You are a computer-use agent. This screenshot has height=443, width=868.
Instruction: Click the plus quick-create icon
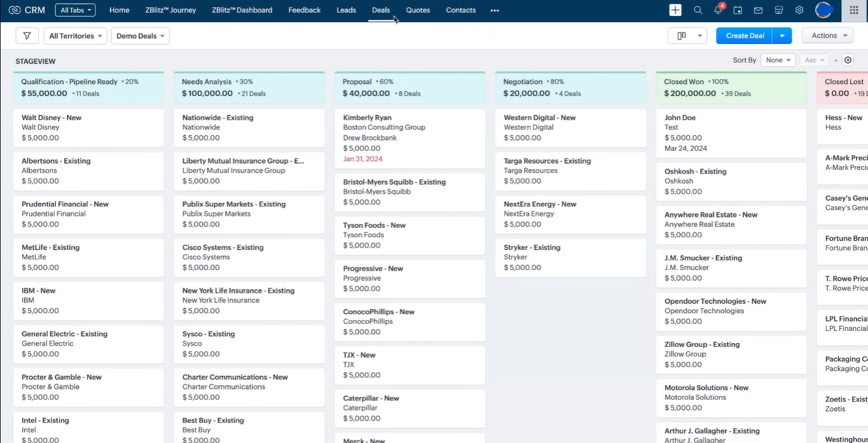(x=675, y=10)
